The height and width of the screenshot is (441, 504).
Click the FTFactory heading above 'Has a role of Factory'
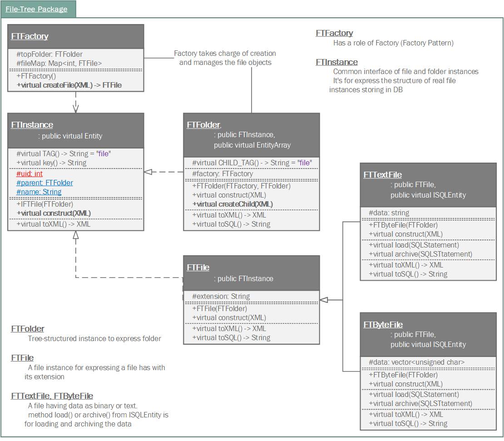(x=334, y=33)
